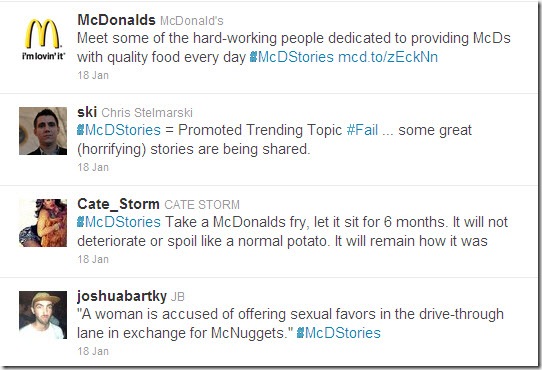Click Cate_Storm's avatar picture
The width and height of the screenshot is (542, 370).
click(x=43, y=223)
